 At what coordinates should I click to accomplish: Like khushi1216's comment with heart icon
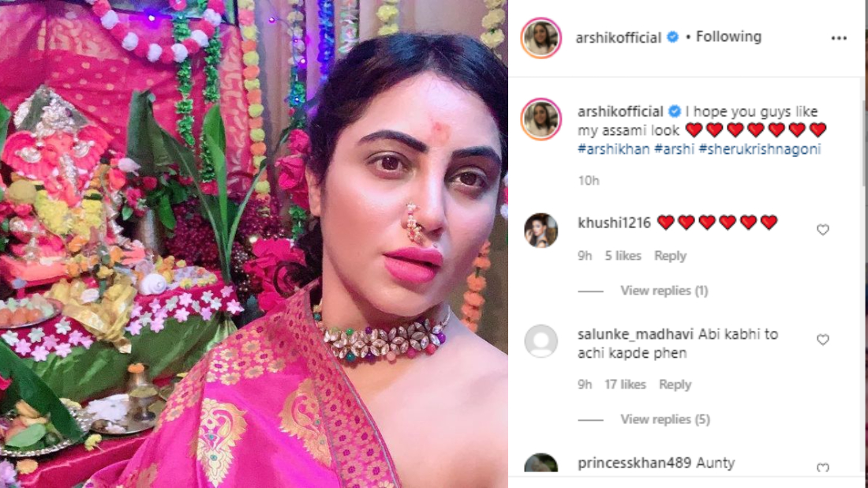pyautogui.click(x=822, y=229)
